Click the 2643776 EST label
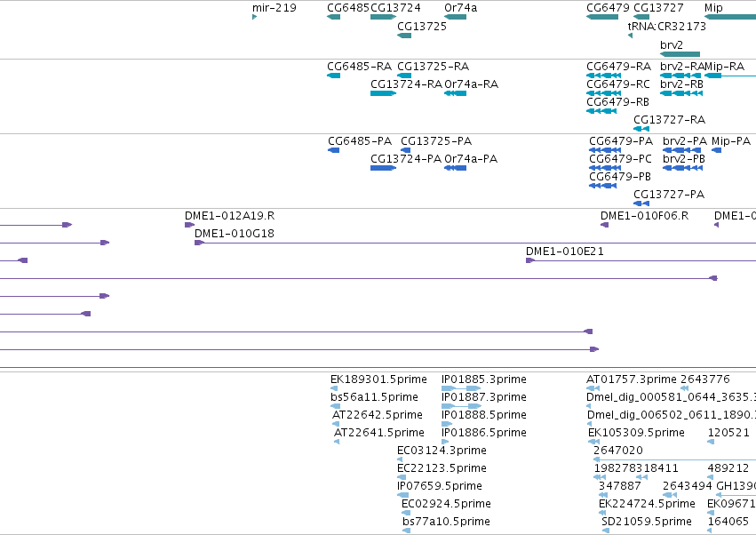The image size is (756, 535). [x=704, y=379]
